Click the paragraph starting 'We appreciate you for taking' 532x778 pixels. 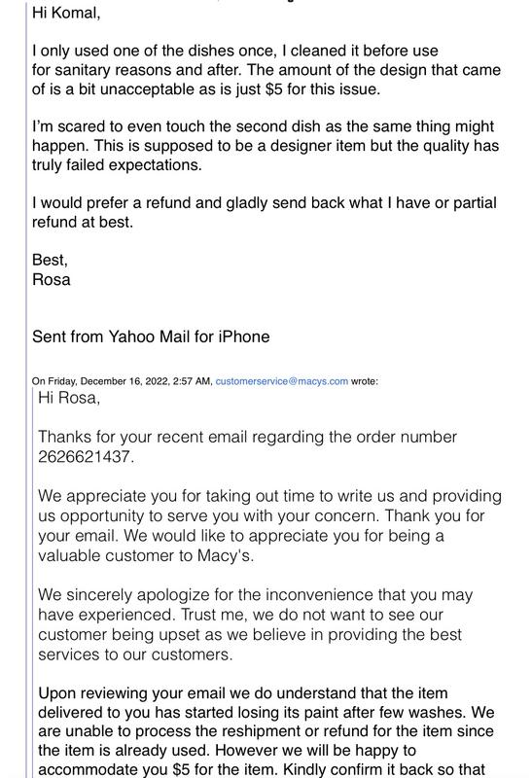point(270,525)
